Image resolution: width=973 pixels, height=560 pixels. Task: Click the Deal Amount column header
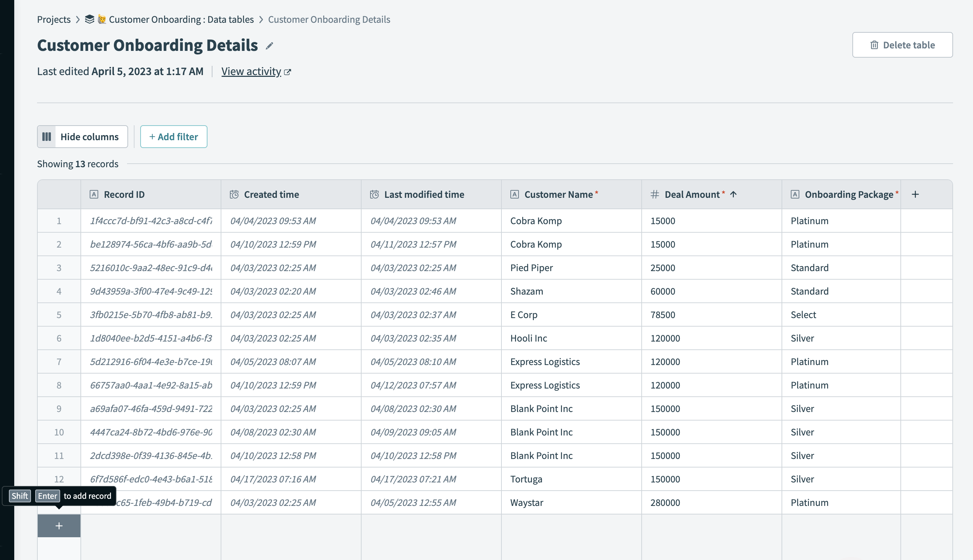(x=711, y=194)
